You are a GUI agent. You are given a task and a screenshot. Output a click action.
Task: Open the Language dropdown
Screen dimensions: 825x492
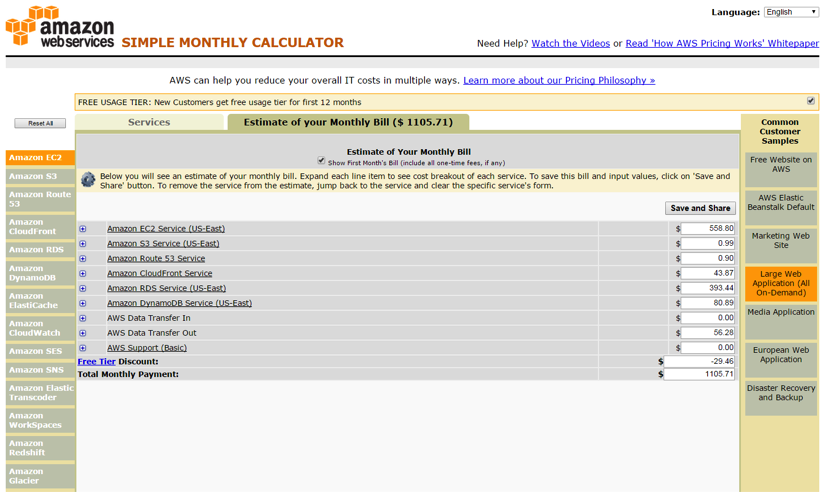[791, 12]
